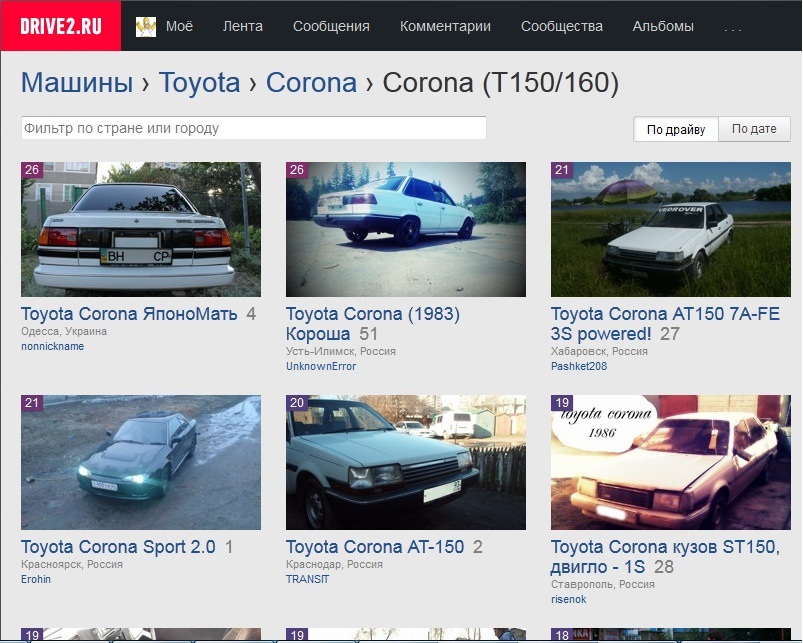Expand the three-dots more menu in the navbar
This screenshot has height=643, width=803.
click(x=733, y=29)
